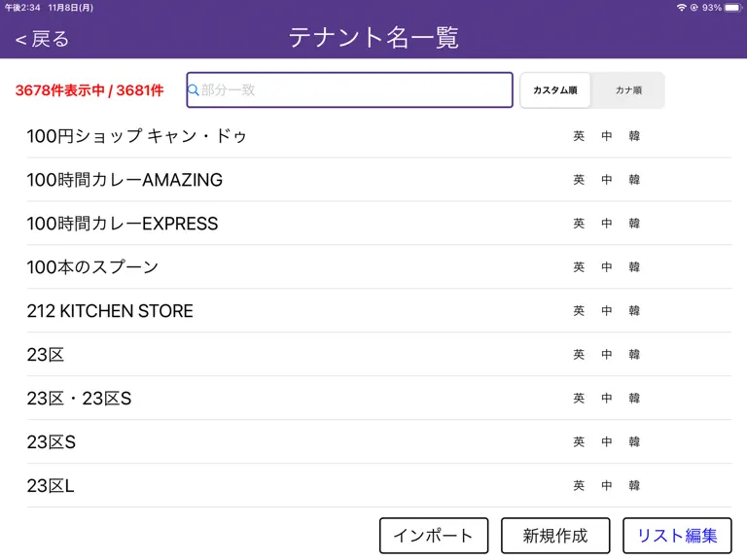Tap the Wi-Fi status icon

click(681, 8)
